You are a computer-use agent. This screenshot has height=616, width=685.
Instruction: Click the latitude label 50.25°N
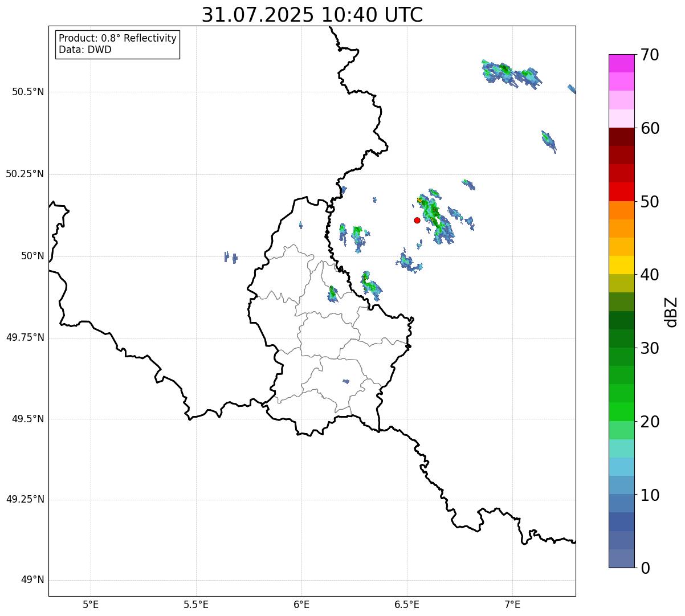[25, 174]
